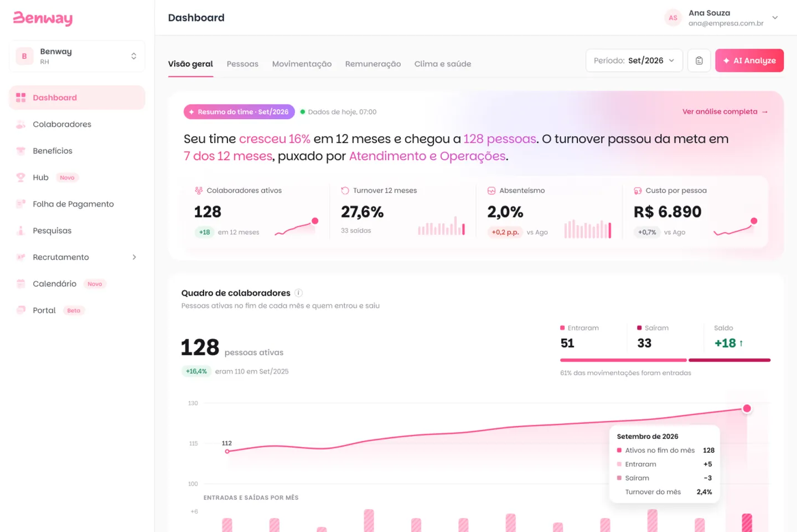Click the Pesquisas sidebar icon
This screenshot has width=797, height=532.
21,230
